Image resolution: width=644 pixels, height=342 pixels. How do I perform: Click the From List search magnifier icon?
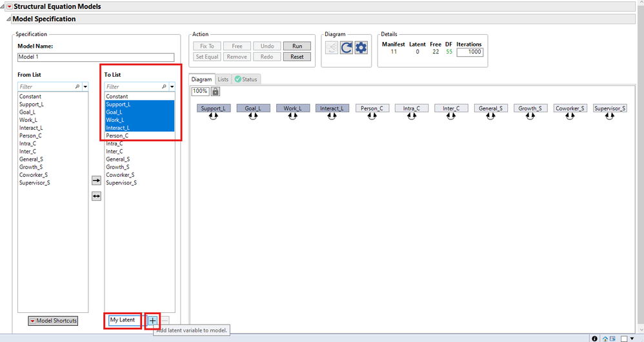[x=77, y=86]
